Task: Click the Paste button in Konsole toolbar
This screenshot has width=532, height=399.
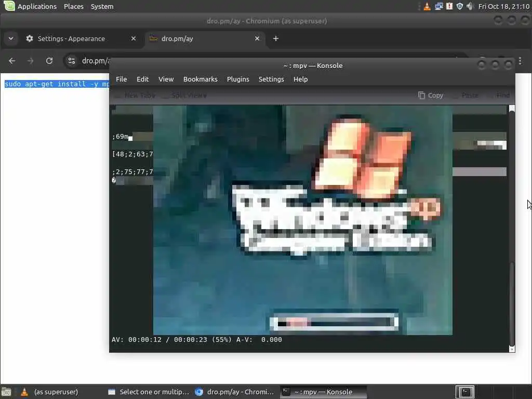Action: click(x=466, y=96)
